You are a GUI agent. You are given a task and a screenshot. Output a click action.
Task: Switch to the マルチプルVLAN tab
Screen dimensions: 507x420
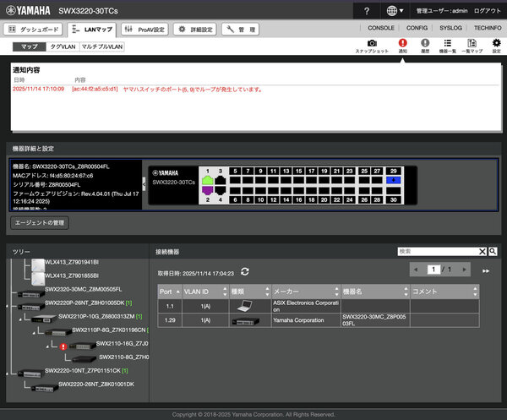point(101,47)
